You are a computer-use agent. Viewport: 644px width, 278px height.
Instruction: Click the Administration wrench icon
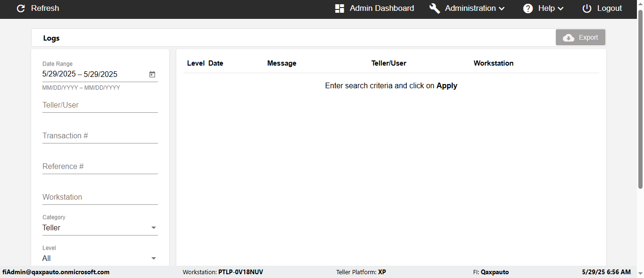[x=435, y=8]
